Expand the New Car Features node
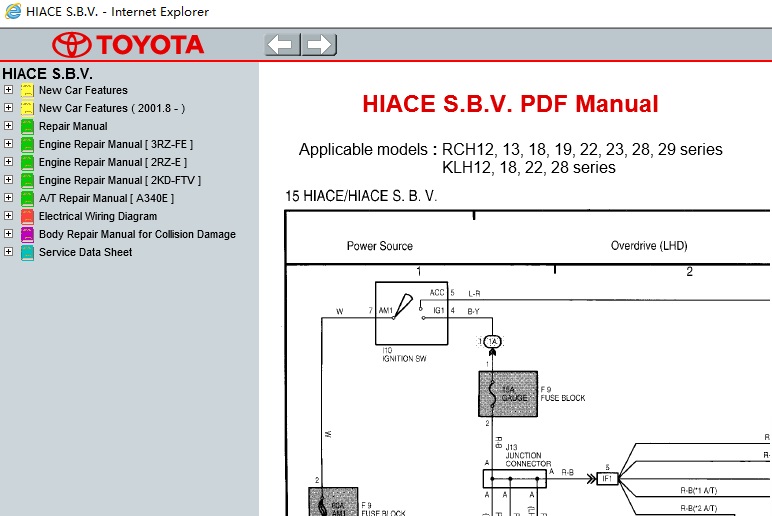The height and width of the screenshot is (516, 772). (8, 90)
